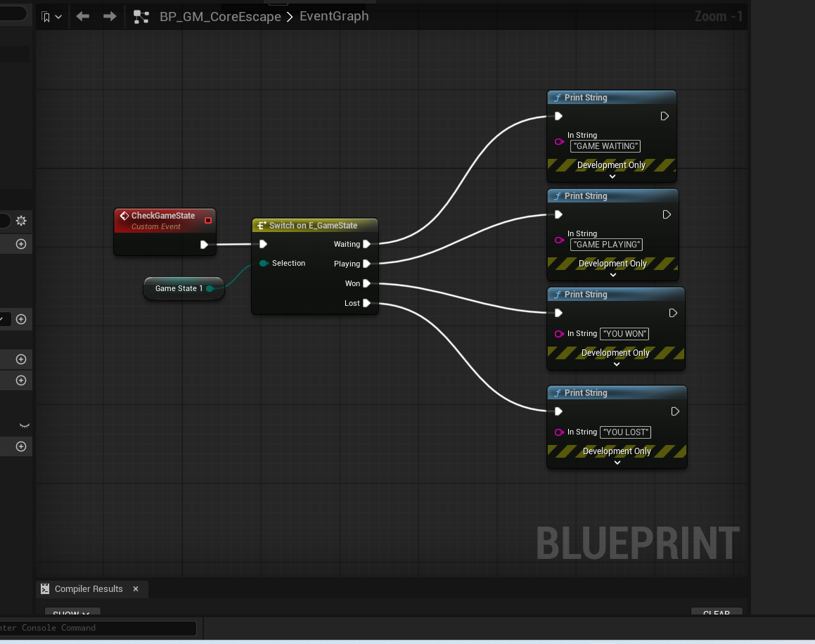Click the CheckGameState execution output pin
The image size is (815, 644).
click(204, 244)
